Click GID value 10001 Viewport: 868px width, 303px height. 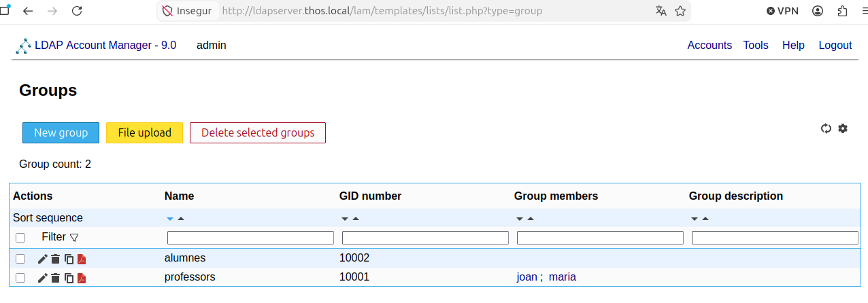(x=354, y=277)
